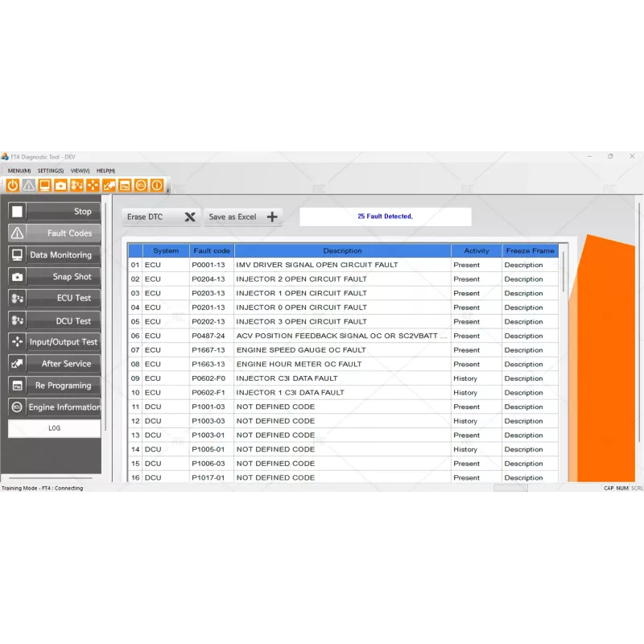Open the LOG panel in the sidebar
The width and height of the screenshot is (644, 644).
click(x=53, y=427)
